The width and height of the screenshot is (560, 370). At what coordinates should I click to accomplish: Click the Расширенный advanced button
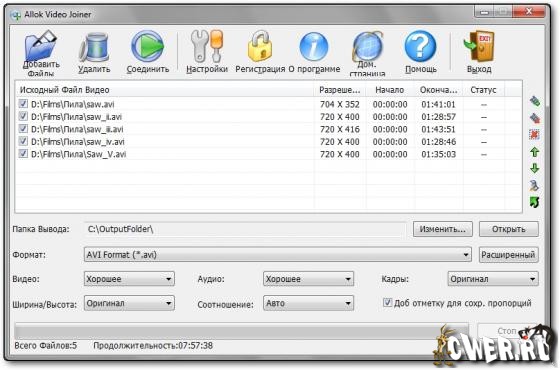(x=509, y=255)
